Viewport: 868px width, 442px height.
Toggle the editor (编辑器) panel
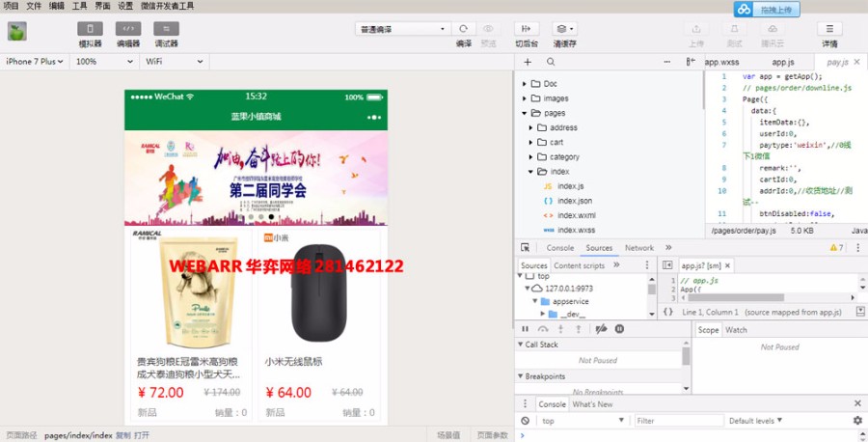point(128,29)
